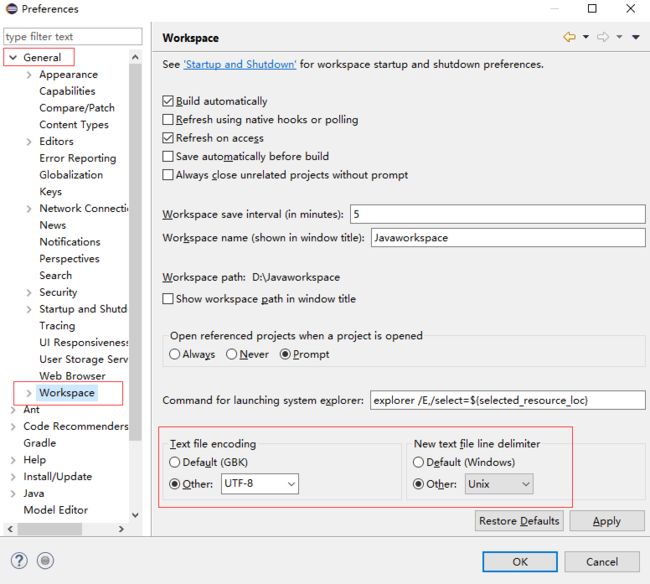This screenshot has height=584, width=650.
Task: Open Content Types preference page
Action: pyautogui.click(x=74, y=124)
